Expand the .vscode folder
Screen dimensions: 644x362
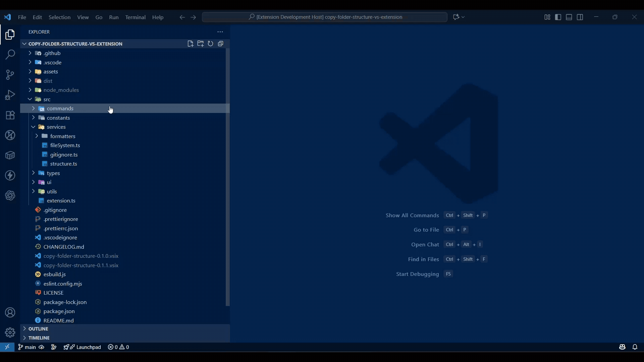click(125, 62)
